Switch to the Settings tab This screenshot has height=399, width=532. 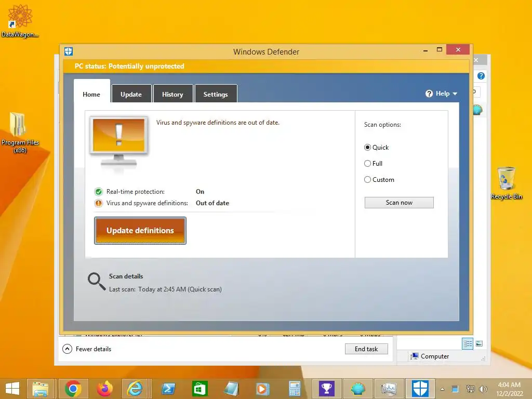click(x=216, y=95)
